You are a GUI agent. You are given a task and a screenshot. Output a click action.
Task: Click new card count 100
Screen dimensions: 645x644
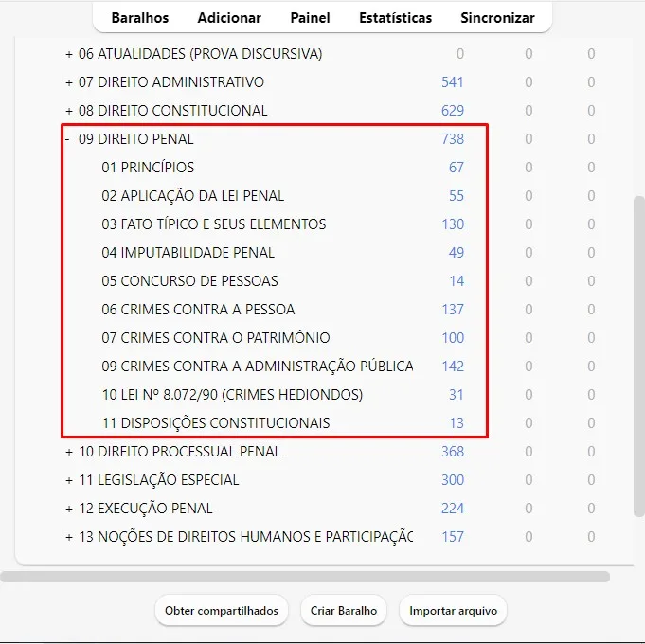coord(453,338)
